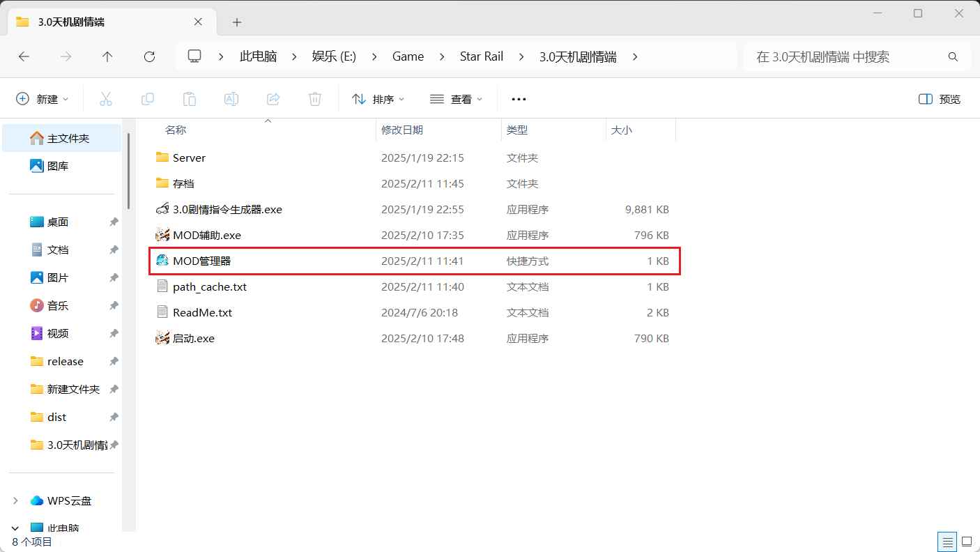Viewport: 980px width, 552px height.
Task: Copy the selected shortcut via toolbar icon
Action: [x=148, y=98]
